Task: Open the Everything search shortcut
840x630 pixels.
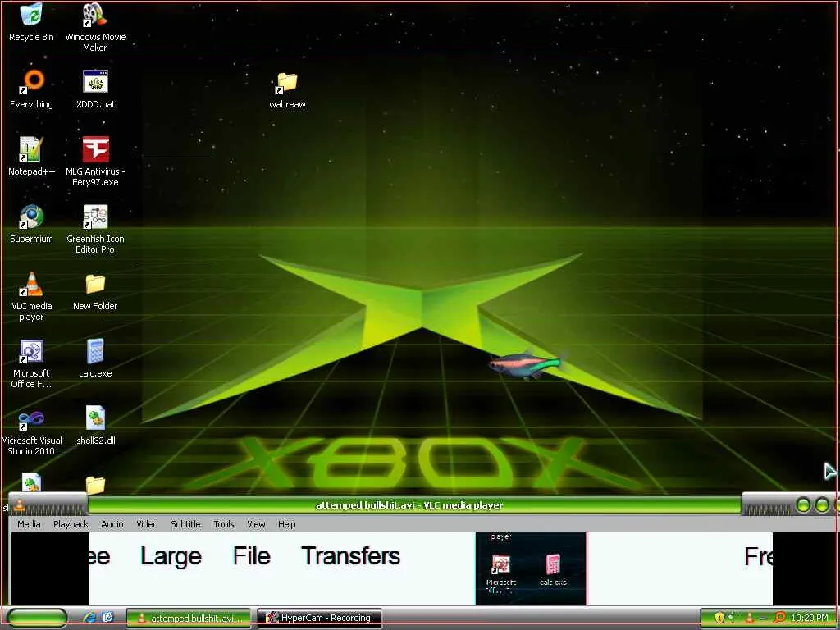Action: click(x=32, y=89)
